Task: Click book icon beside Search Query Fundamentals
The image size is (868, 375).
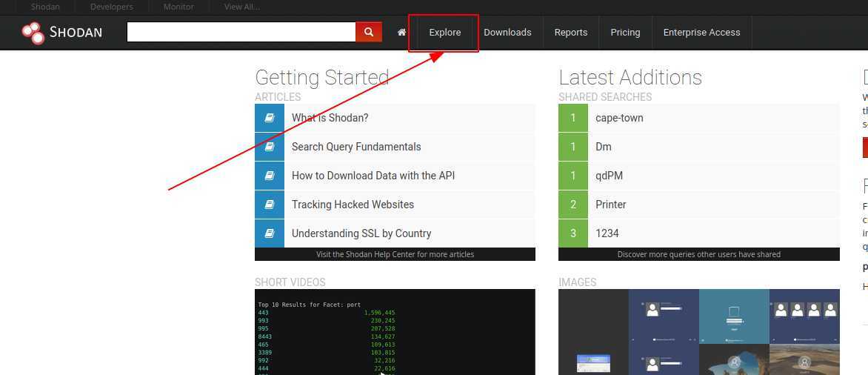Action: [x=270, y=147]
